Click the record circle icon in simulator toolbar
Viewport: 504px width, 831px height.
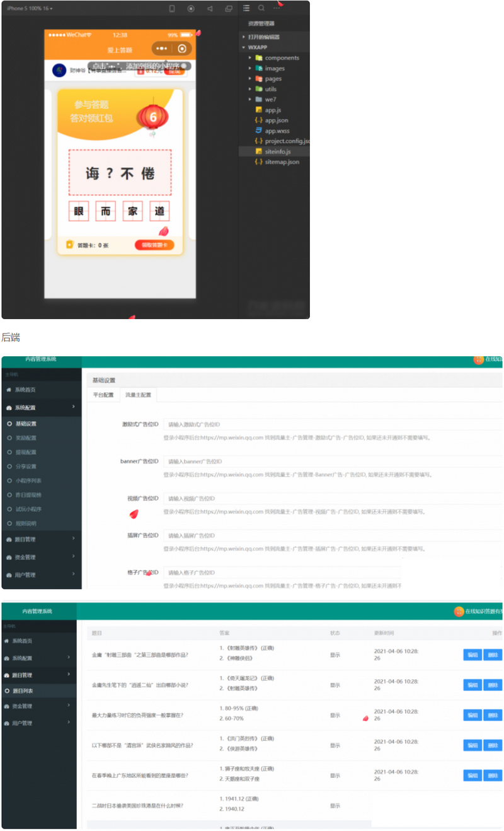pos(191,8)
